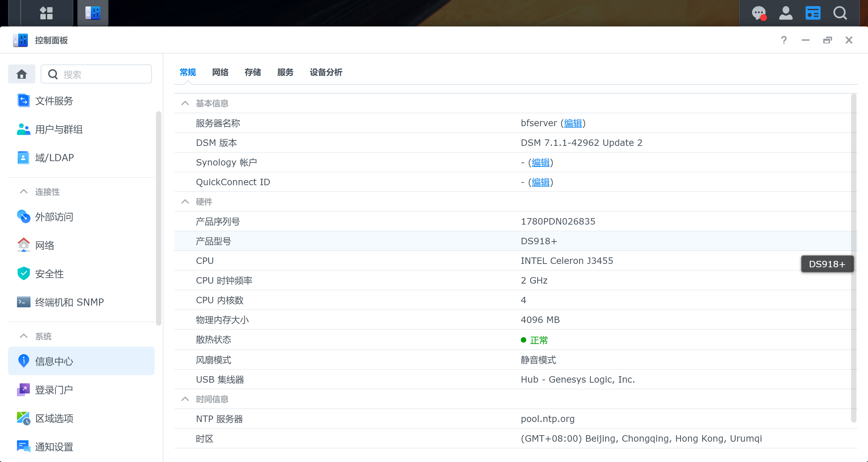This screenshot has height=462, width=868.
Task: Select 信息中心 info center icon
Action: pyautogui.click(x=23, y=361)
